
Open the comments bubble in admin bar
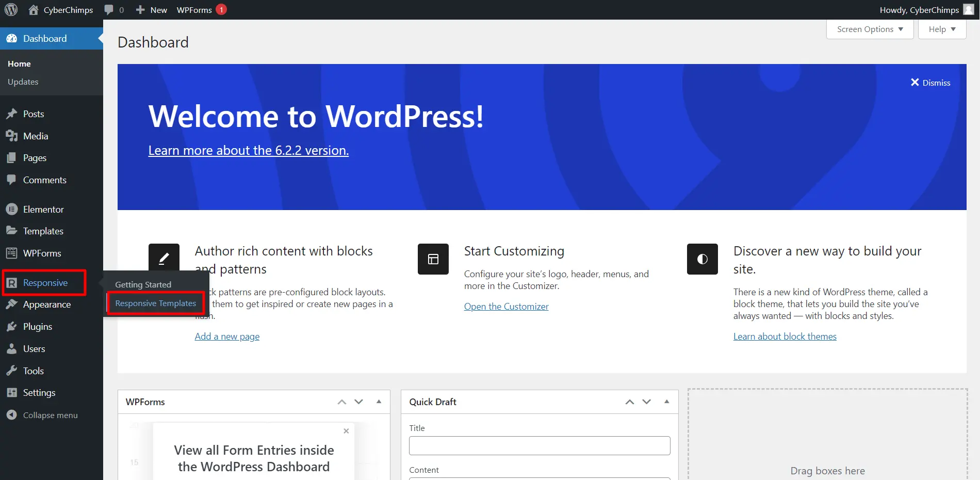(109, 10)
